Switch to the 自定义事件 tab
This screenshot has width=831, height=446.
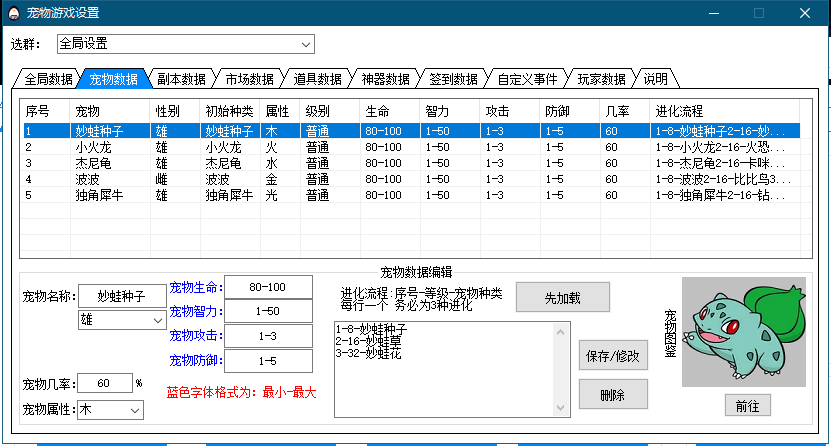(527, 79)
